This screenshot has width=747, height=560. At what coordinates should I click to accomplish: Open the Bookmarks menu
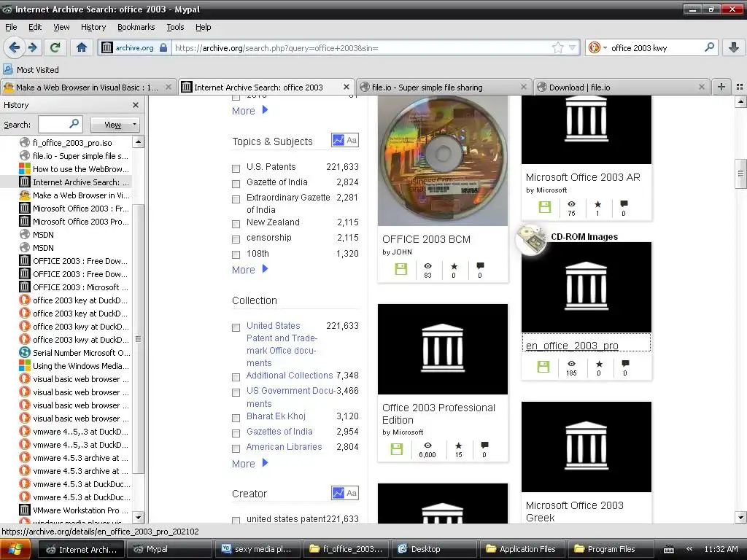click(x=136, y=27)
